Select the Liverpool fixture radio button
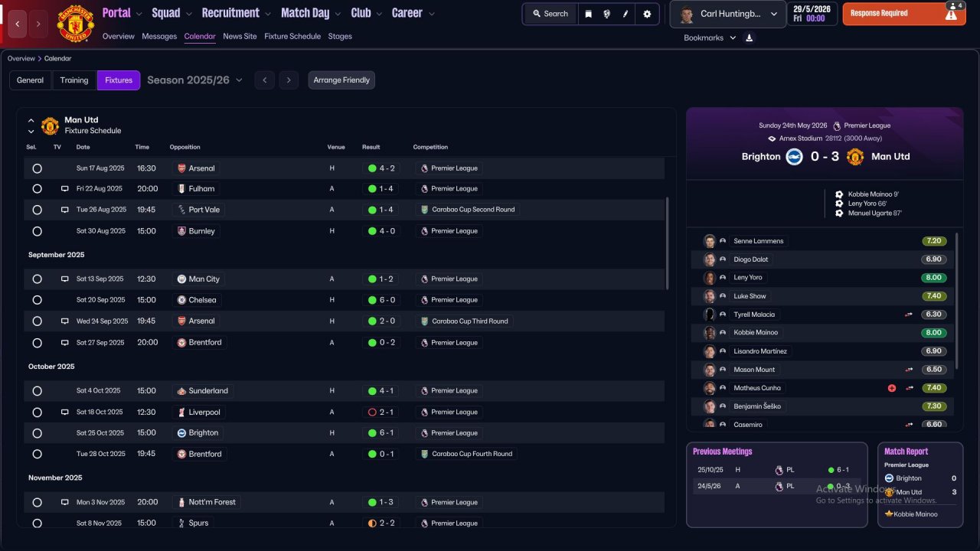 37,412
